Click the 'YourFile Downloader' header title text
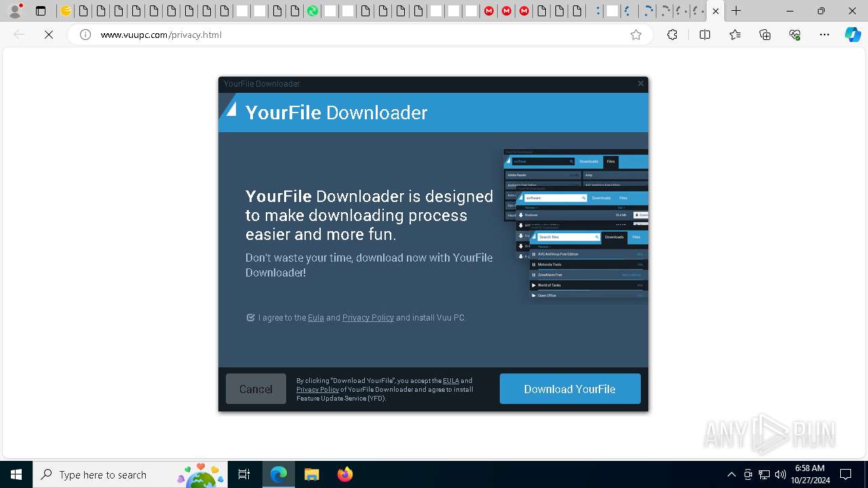This screenshot has width=868, height=488. pyautogui.click(x=336, y=113)
